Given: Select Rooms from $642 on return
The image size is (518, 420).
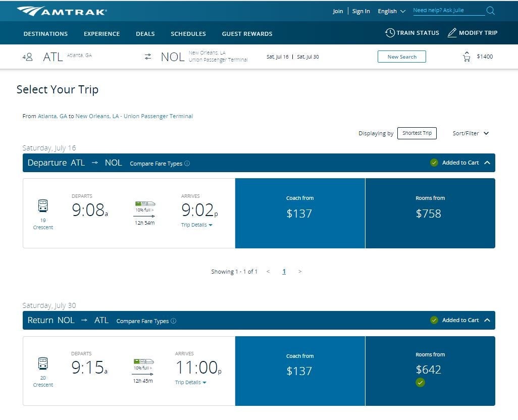Looking at the screenshot, I should (x=430, y=371).
